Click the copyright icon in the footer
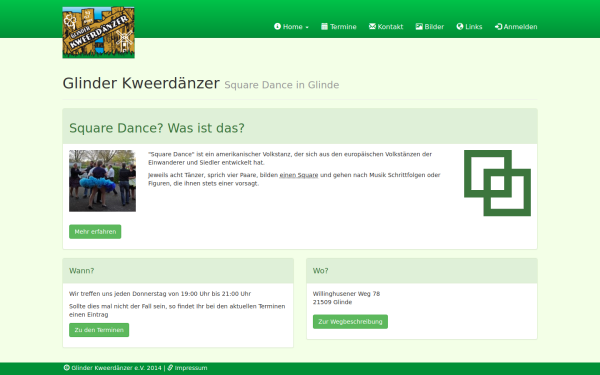Viewport: 600px width, 375px height. click(67, 368)
